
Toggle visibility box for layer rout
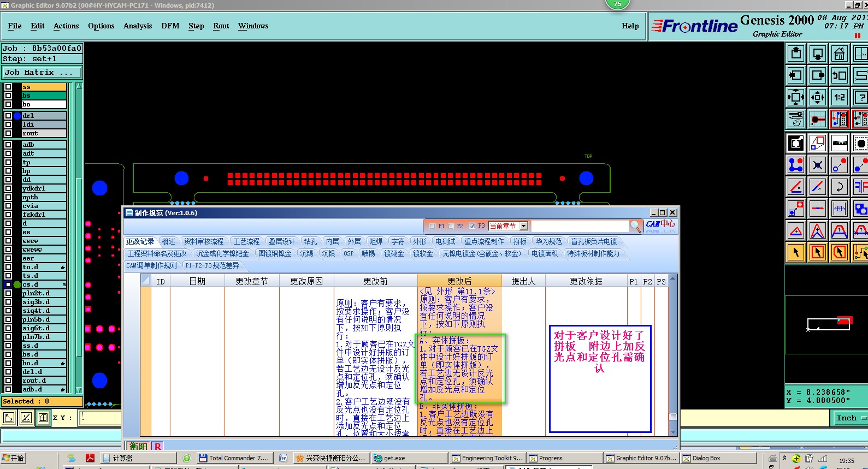[8, 133]
